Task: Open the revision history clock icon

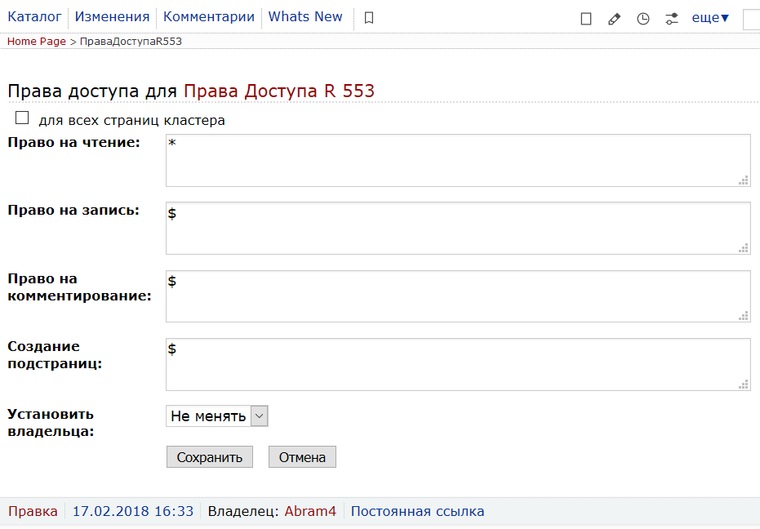Action: tap(643, 19)
